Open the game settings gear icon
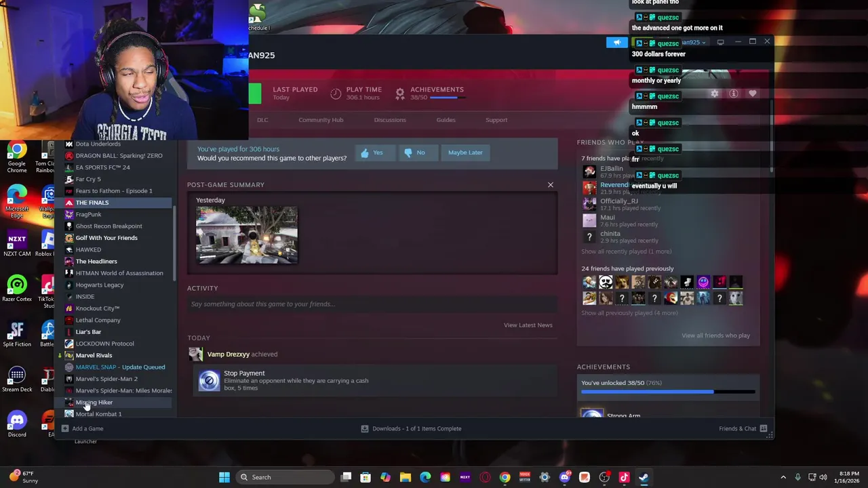The height and width of the screenshot is (488, 868). click(715, 94)
